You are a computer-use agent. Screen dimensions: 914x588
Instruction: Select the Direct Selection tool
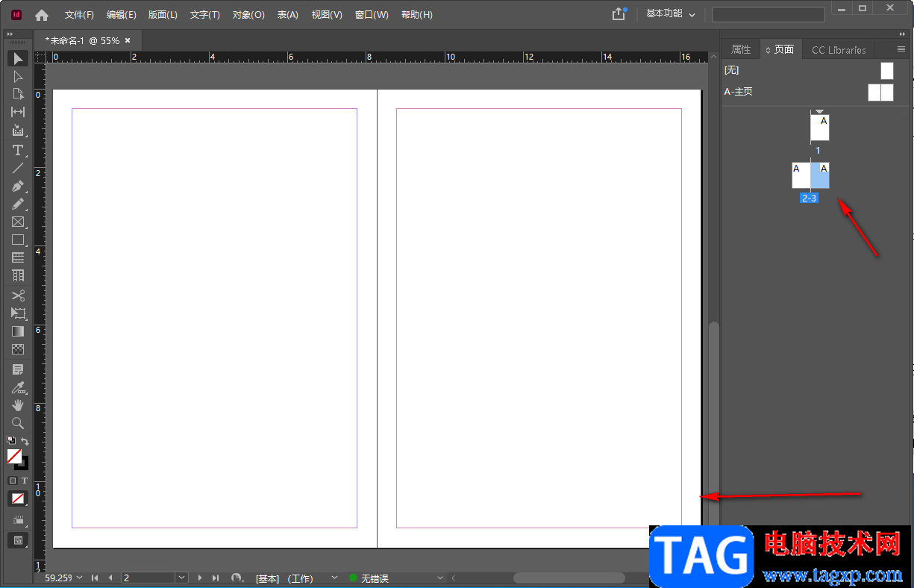(x=18, y=76)
